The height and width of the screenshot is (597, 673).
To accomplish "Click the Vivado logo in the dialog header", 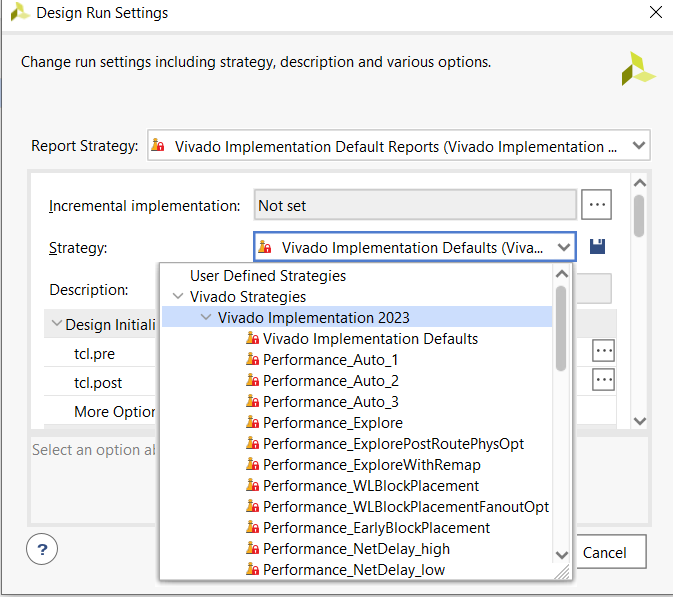I will click(x=637, y=69).
